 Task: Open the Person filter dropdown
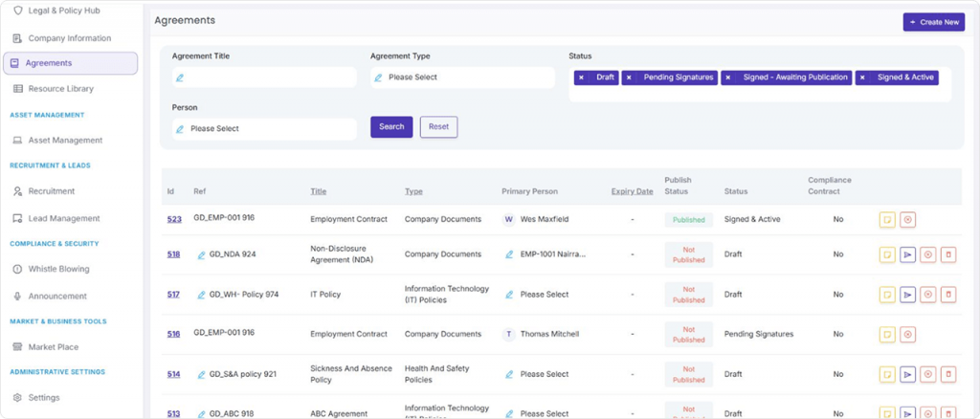tap(263, 129)
